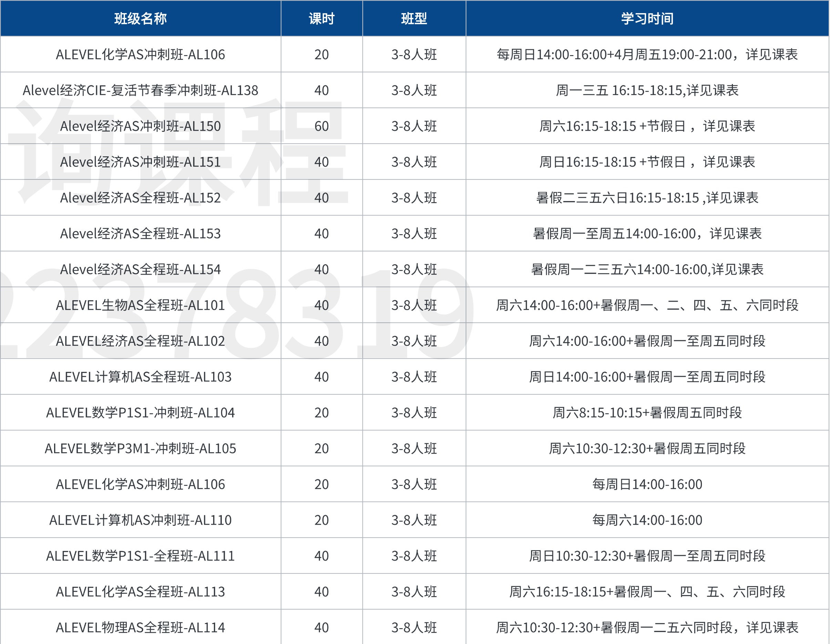Screen dimensions: 830x644
Task: Click schedule 周一三五 16:15-18:15,详见课表
Action: (x=647, y=91)
